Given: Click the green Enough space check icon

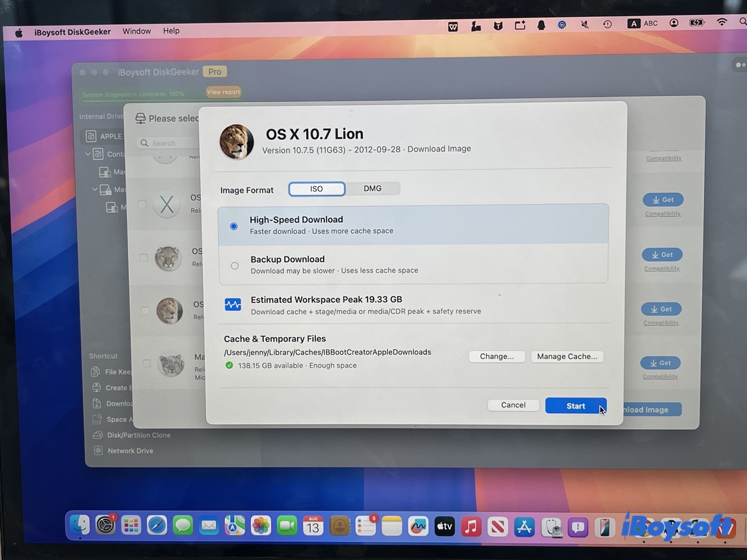Looking at the screenshot, I should [230, 366].
